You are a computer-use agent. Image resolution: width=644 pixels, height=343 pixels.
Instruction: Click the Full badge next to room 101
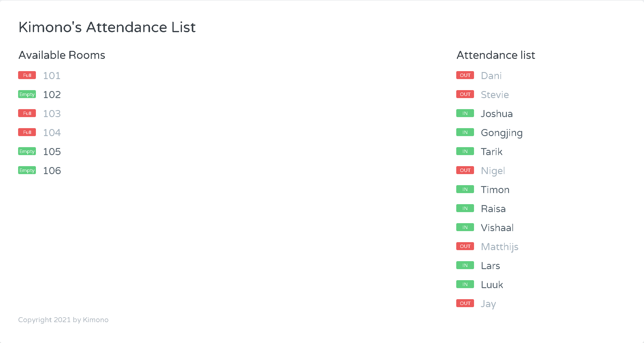click(27, 75)
